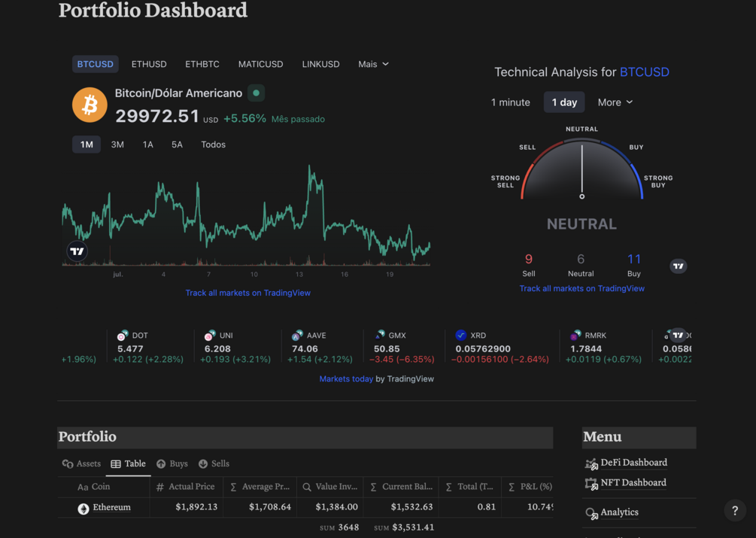Click the DOT coin icon in the ticker

pos(123,335)
